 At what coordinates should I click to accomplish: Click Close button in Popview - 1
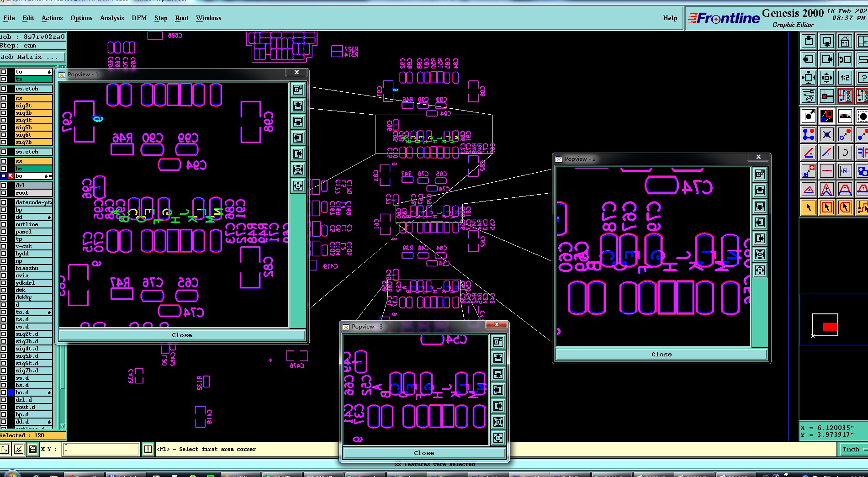pyautogui.click(x=182, y=335)
